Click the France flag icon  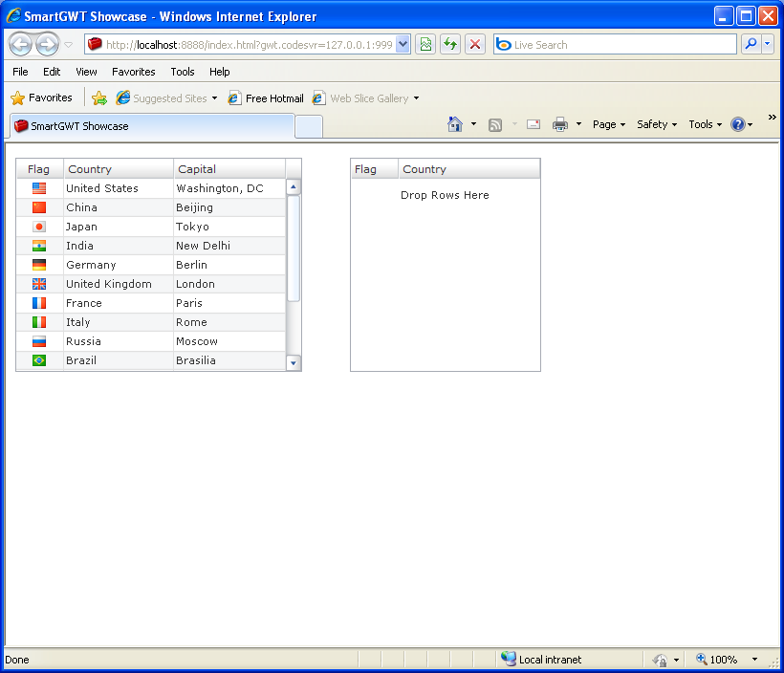39,303
